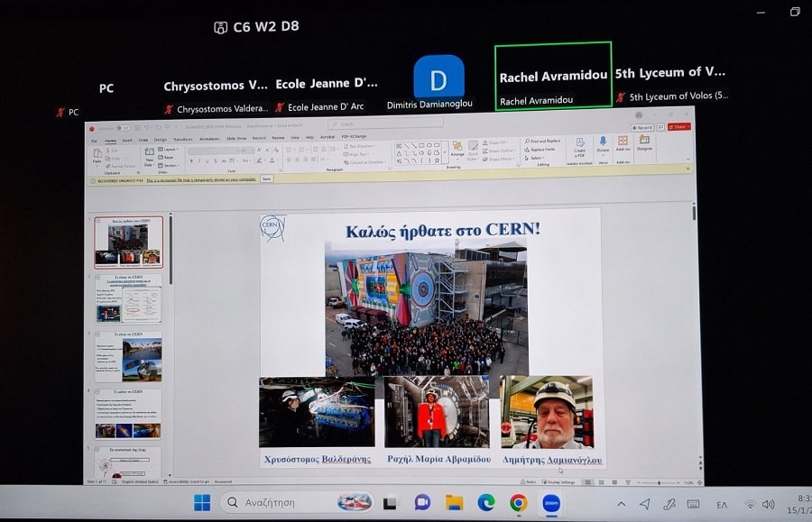This screenshot has width=812, height=522.
Task: Click the red Share button
Action: click(x=678, y=127)
